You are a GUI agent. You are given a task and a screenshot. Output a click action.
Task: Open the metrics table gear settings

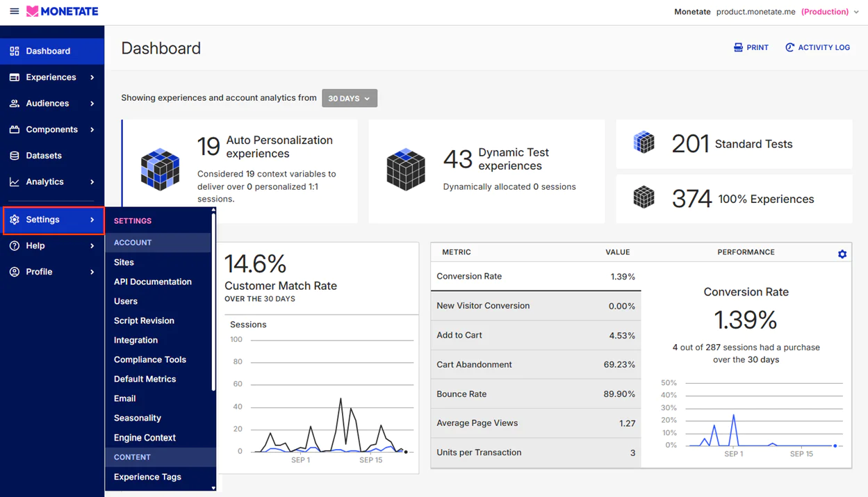click(842, 253)
